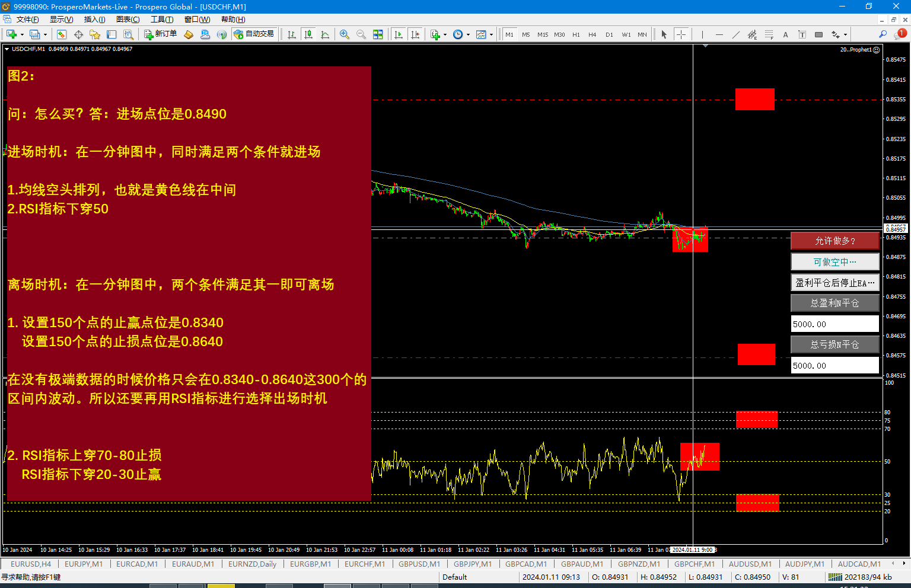Select the text 'A' drawing tool
The width and height of the screenshot is (911, 588).
(x=785, y=34)
